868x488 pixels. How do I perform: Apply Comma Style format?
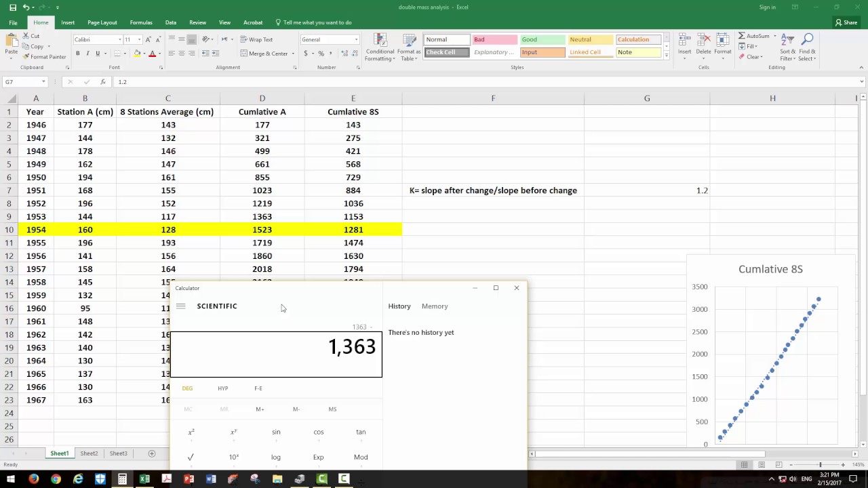coord(330,54)
